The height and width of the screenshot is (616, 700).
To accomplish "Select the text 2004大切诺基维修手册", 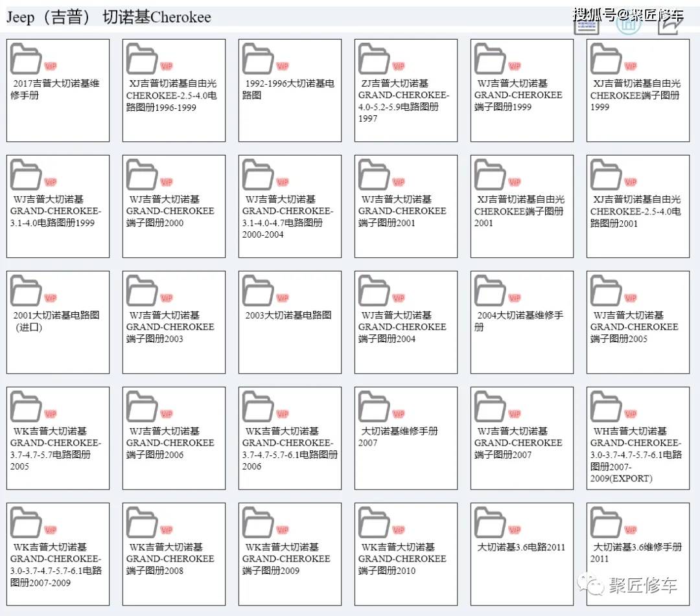I will click(x=519, y=321).
